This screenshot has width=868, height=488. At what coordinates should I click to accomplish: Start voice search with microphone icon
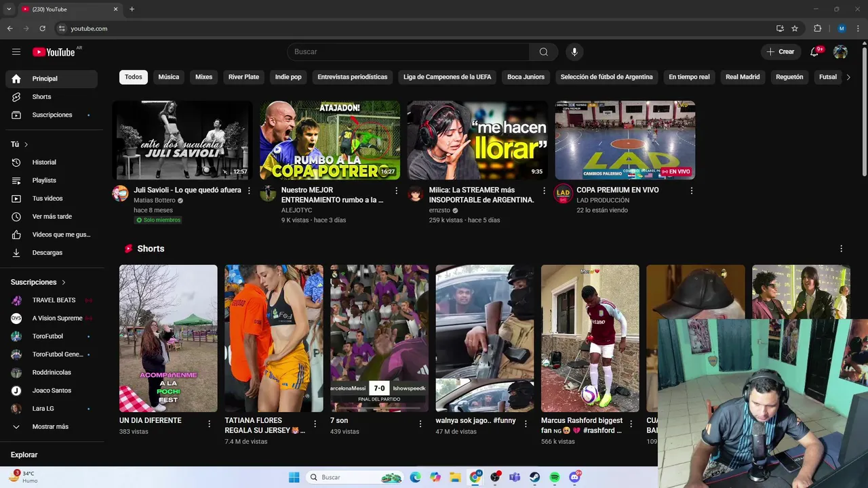(574, 52)
